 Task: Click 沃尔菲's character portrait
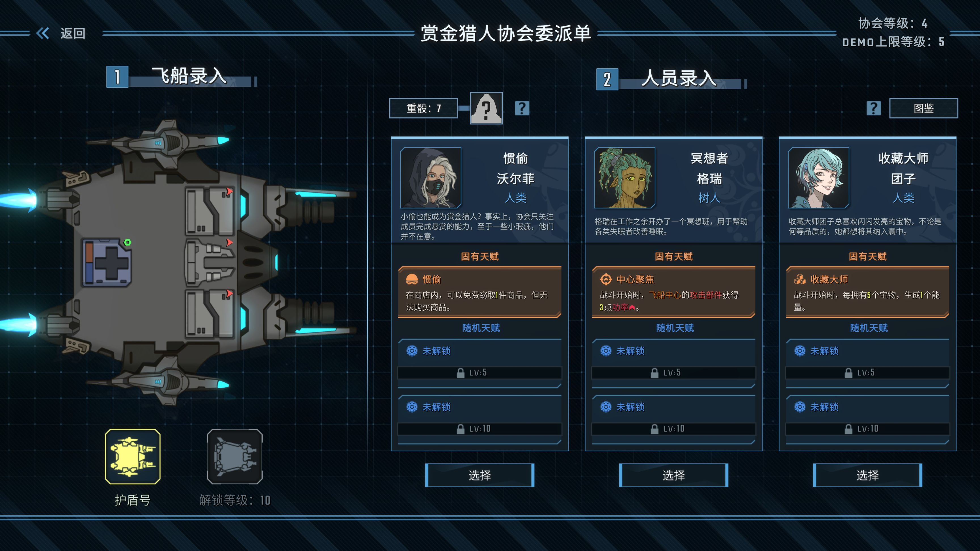click(x=431, y=178)
